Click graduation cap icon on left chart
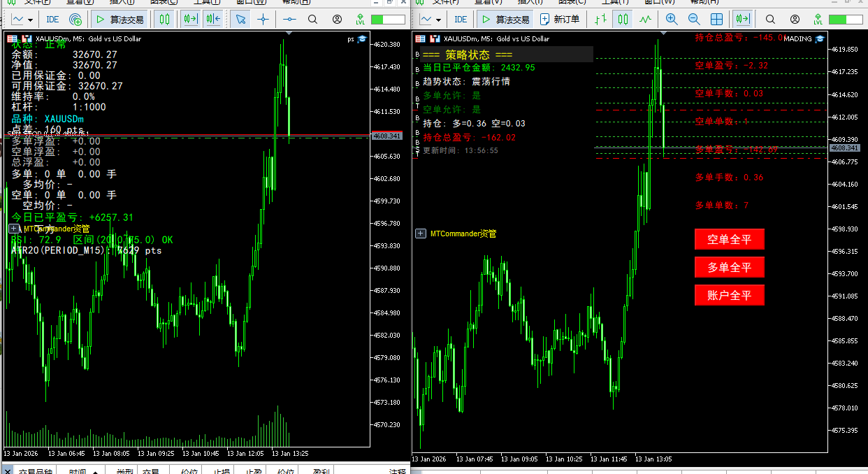Image resolution: width=868 pixels, height=474 pixels. (362, 39)
